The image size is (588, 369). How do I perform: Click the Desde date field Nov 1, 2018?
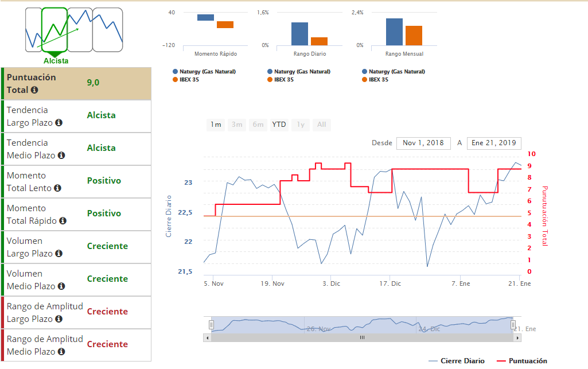pyautogui.click(x=423, y=143)
